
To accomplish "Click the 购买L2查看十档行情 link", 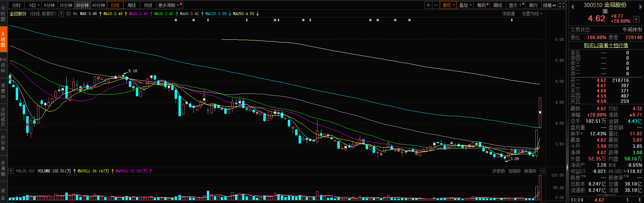I will click(606, 45).
